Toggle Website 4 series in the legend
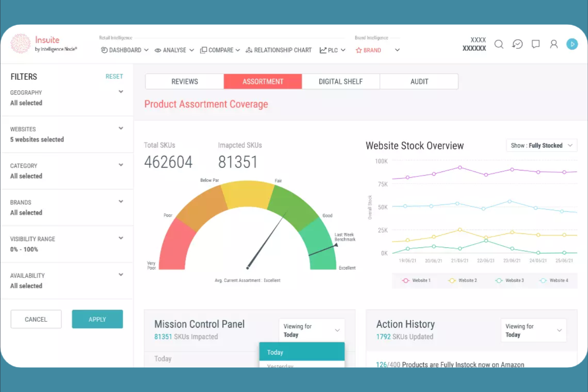The image size is (588, 392). [x=555, y=280]
